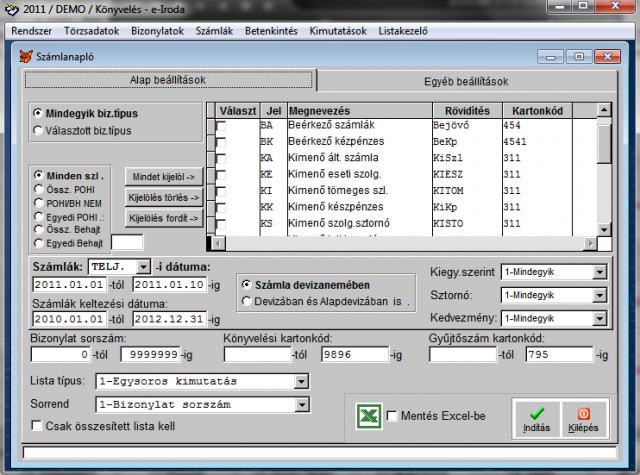Click the Könyvelési kartonkód from field
The image size is (640, 475).
256,354
